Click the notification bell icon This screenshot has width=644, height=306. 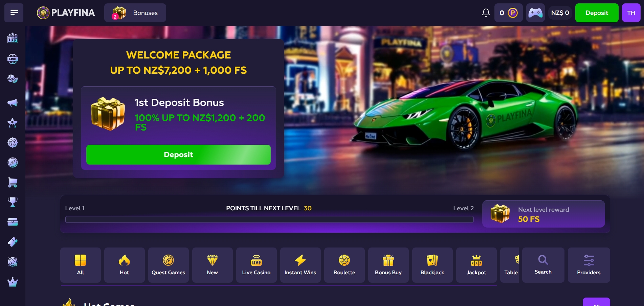[486, 13]
